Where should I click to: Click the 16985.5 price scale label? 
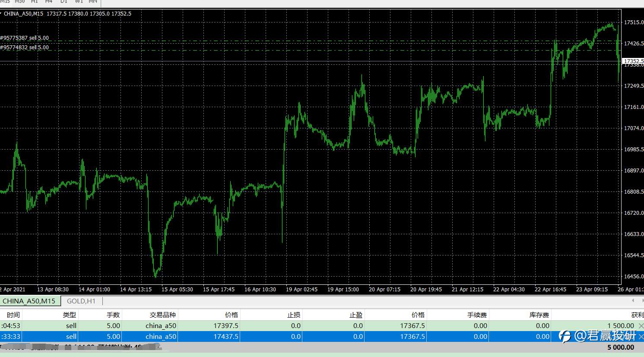pos(634,150)
